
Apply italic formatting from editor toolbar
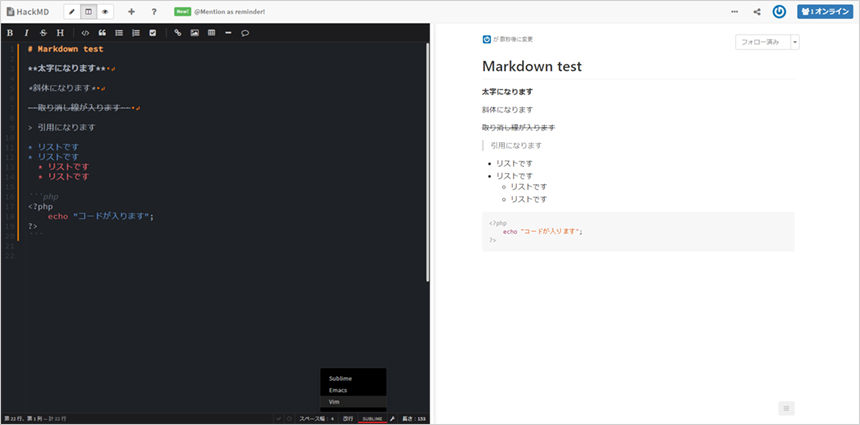tap(26, 33)
